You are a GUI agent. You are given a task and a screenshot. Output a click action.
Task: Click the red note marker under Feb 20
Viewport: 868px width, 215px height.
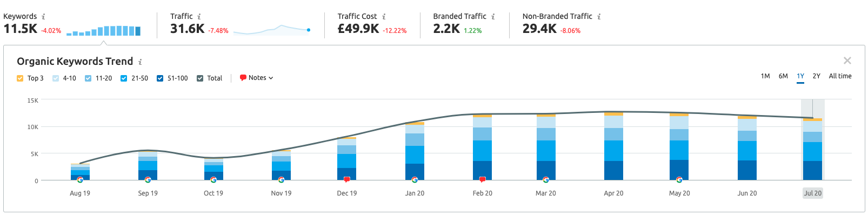click(x=483, y=180)
